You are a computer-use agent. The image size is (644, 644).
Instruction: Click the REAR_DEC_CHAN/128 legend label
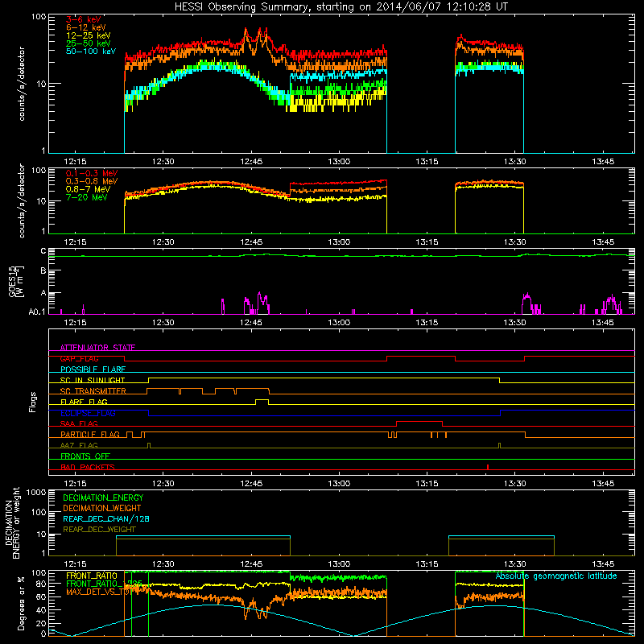[x=106, y=518]
